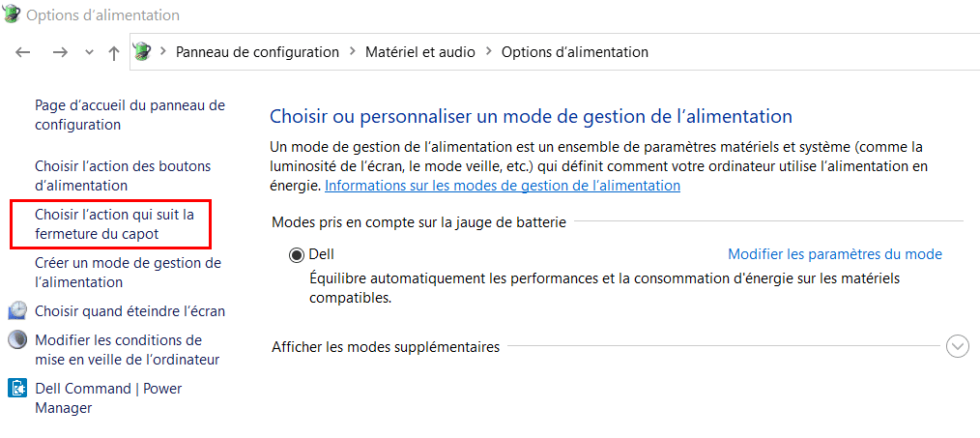Click the Dell Command Power Manager icon
The width and height of the screenshot is (980, 438).
pos(17,389)
